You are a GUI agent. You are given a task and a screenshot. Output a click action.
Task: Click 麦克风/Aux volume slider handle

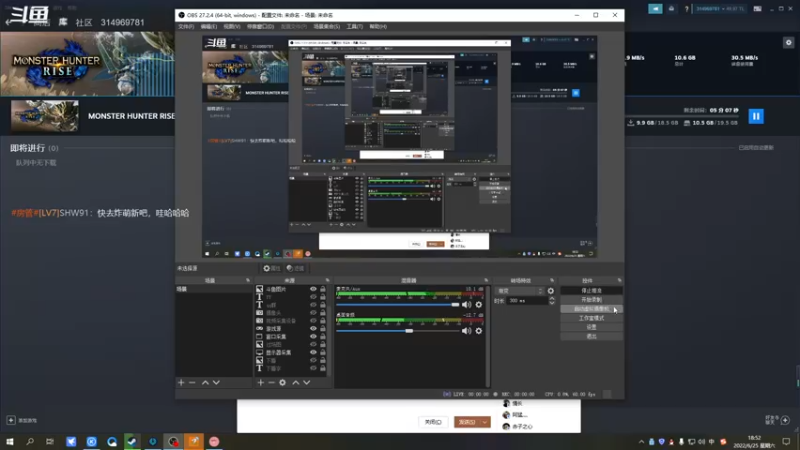[x=455, y=305]
